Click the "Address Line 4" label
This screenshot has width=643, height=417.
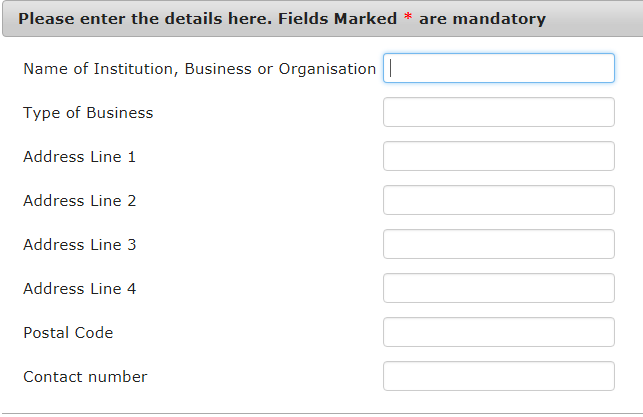point(79,289)
